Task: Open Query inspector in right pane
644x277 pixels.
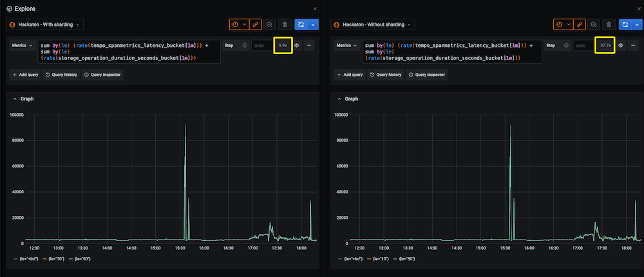Action: point(426,75)
